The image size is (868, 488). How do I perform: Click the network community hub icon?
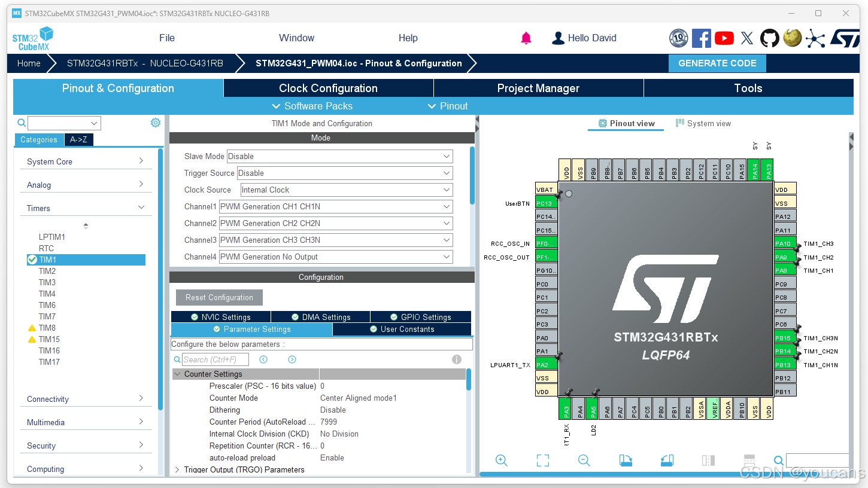[815, 38]
